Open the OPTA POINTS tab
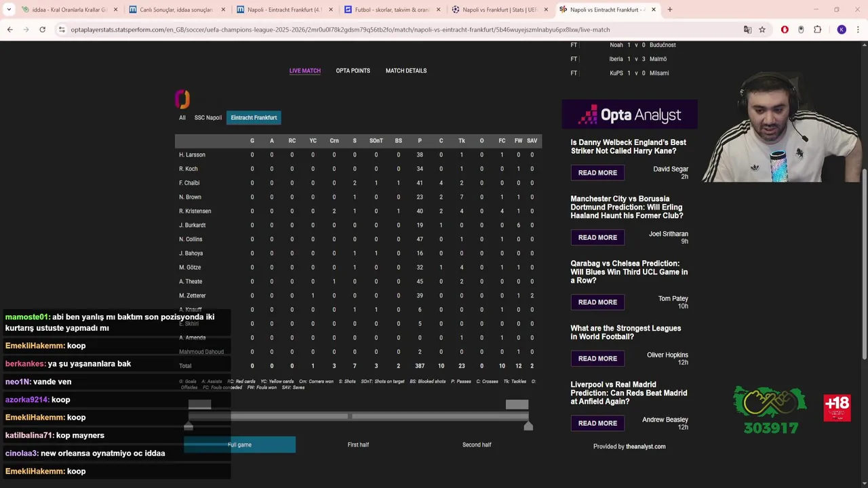The image size is (868, 488). (353, 70)
